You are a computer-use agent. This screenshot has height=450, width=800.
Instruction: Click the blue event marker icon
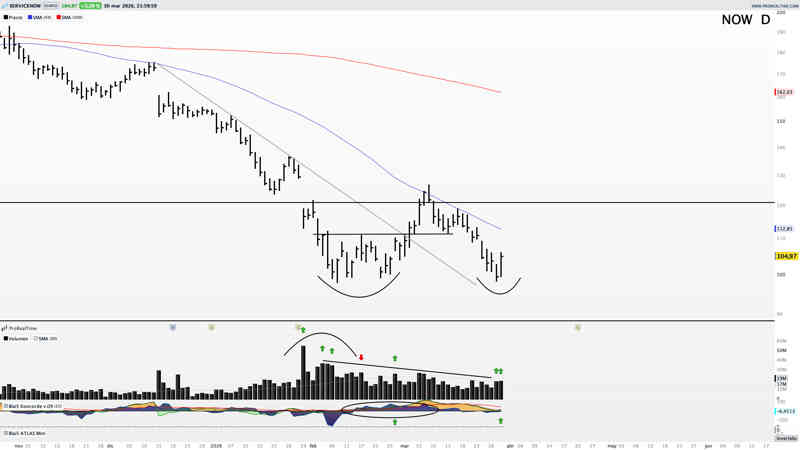(173, 327)
